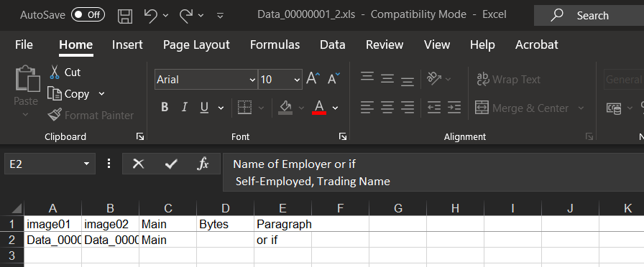
Task: Open the Redo history dropdown
Action: [201, 16]
